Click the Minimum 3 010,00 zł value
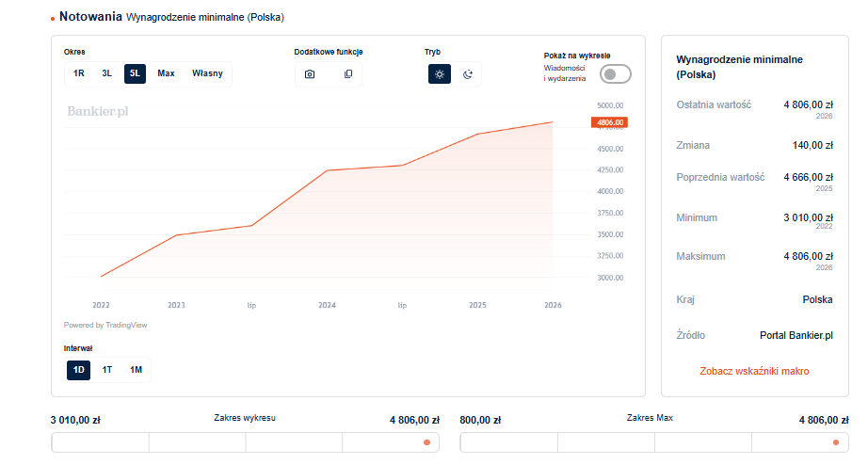The height and width of the screenshot is (465, 868). coord(808,217)
